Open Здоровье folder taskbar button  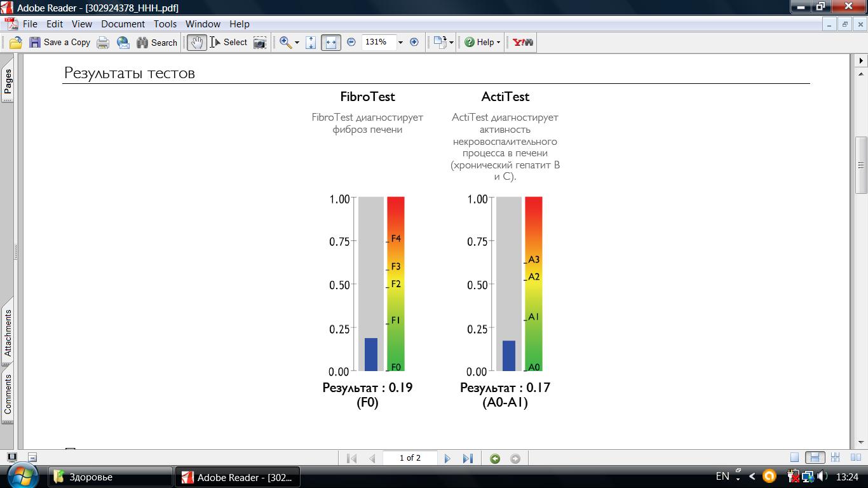[x=111, y=477]
